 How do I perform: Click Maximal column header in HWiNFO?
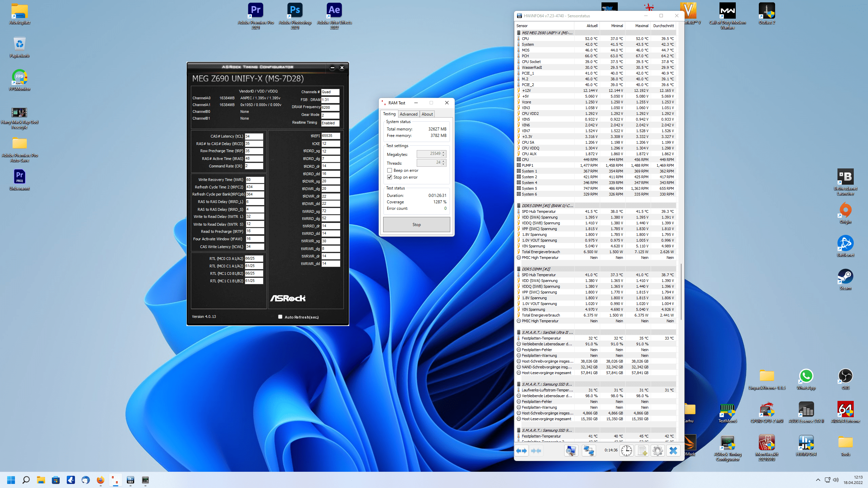[637, 26]
